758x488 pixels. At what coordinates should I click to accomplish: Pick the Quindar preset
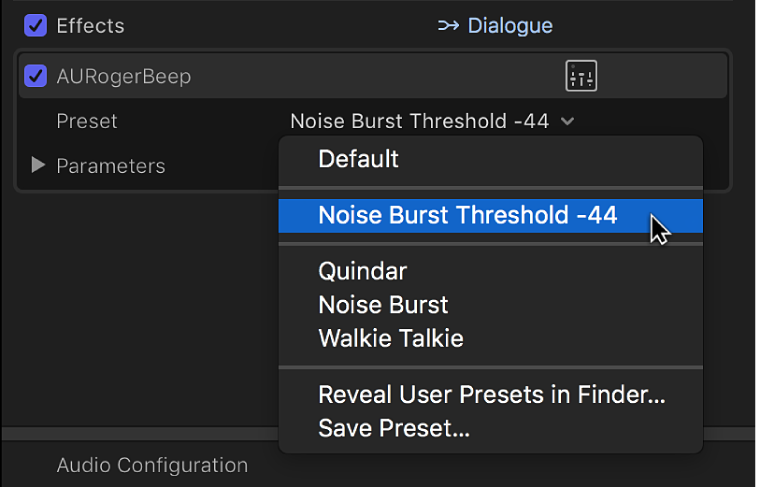[x=362, y=271]
